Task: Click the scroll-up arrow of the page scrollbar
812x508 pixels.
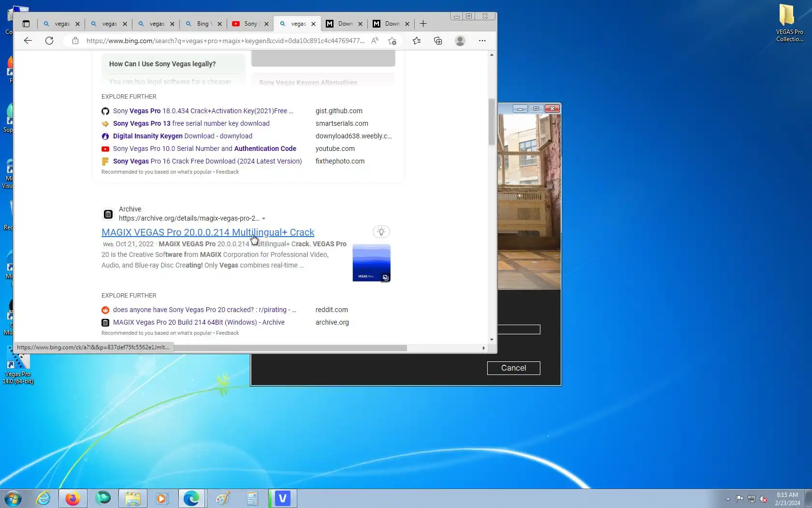Action: click(492, 55)
